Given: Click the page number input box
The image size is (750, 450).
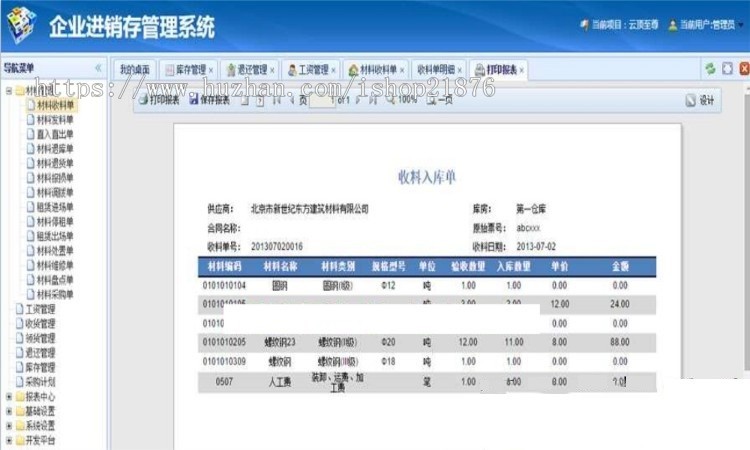Looking at the screenshot, I should point(322,100).
